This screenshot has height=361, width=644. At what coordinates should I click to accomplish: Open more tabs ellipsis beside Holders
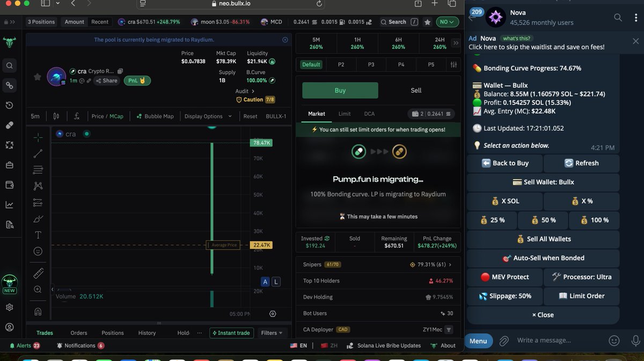coord(200,333)
